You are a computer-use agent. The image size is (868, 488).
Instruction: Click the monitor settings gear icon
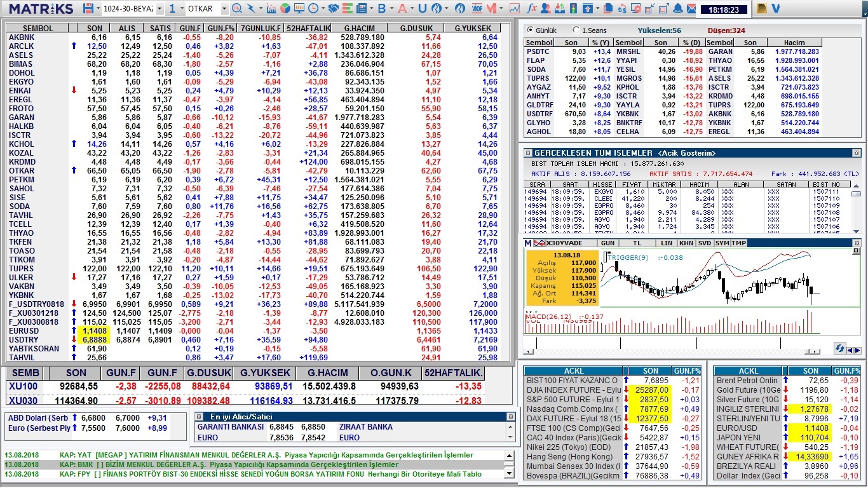(636, 8)
